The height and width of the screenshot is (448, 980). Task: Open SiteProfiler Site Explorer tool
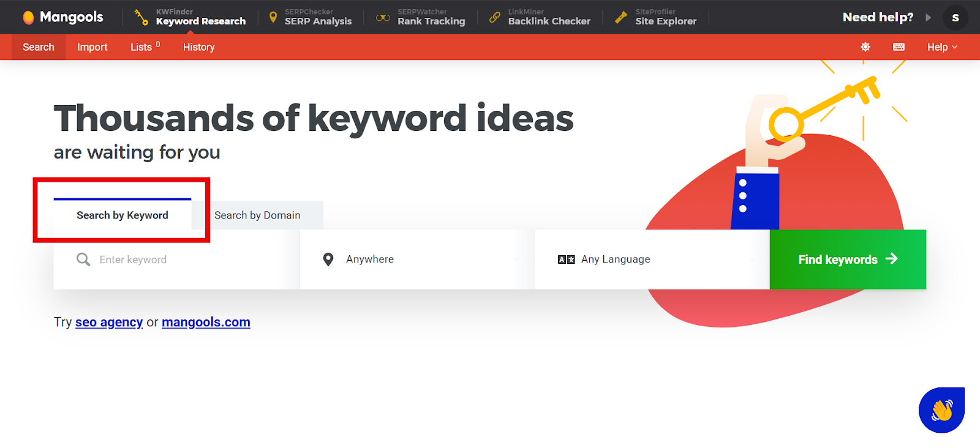tap(656, 17)
